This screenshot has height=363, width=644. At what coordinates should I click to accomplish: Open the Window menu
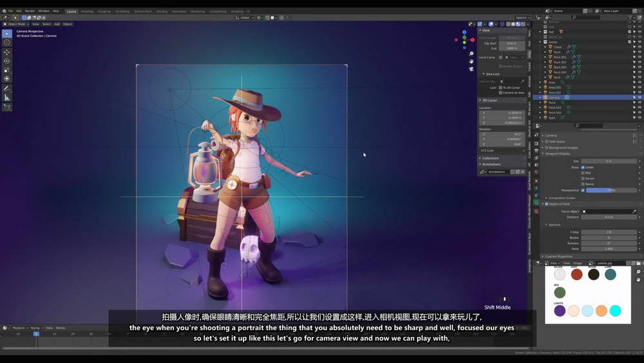tap(44, 11)
